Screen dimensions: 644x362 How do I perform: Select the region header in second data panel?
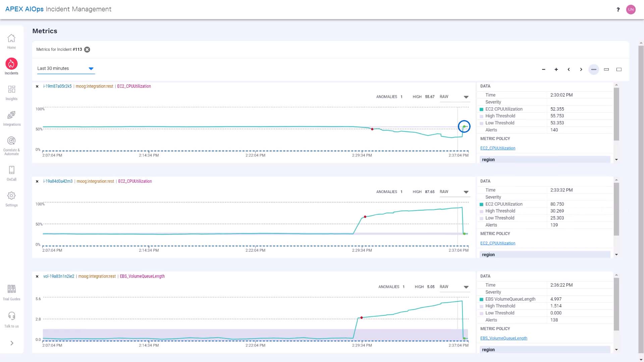coord(545,255)
